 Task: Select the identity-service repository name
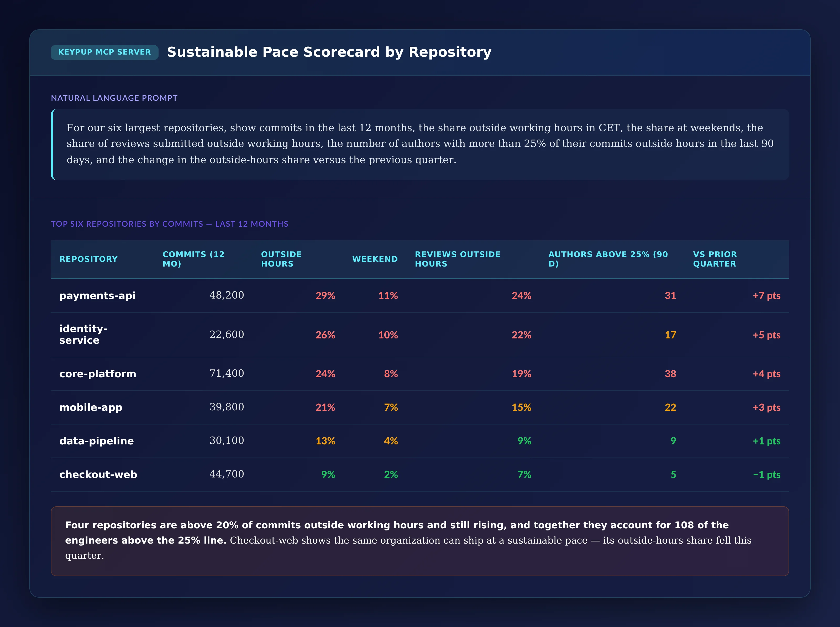83,334
